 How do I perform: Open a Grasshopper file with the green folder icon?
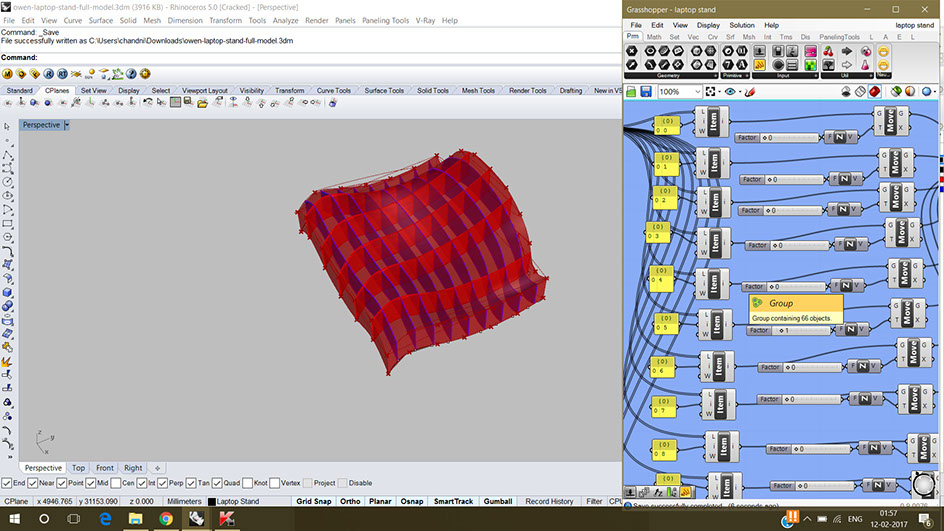pyautogui.click(x=631, y=92)
